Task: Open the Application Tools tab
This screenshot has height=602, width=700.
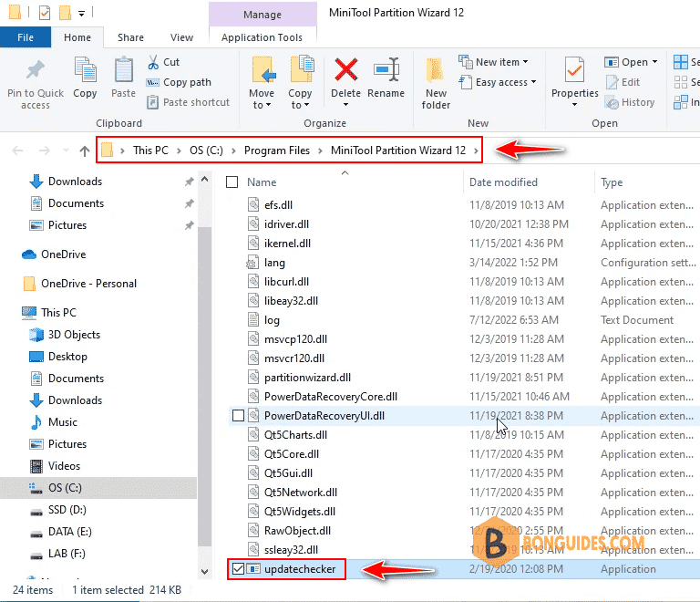Action: (x=262, y=37)
